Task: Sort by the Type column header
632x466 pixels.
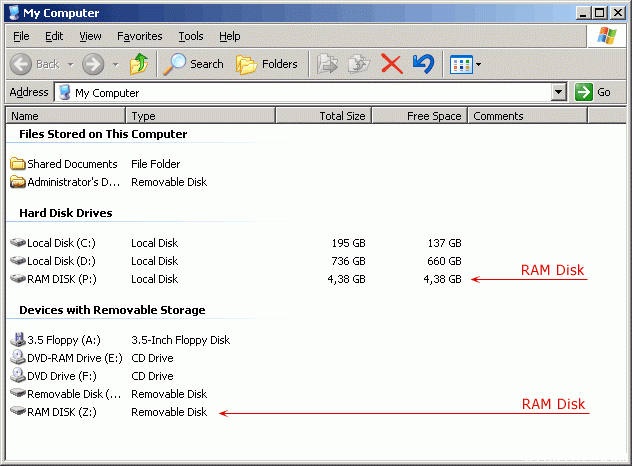Action: [201, 116]
